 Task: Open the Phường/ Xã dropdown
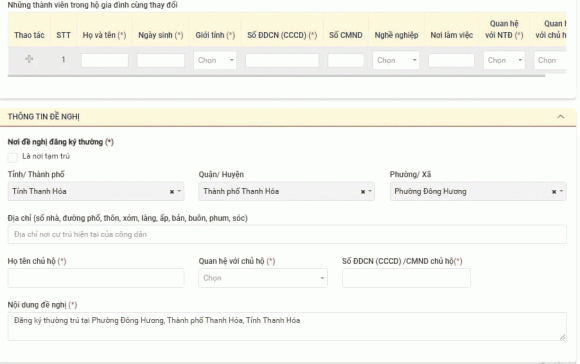pyautogui.click(x=478, y=191)
